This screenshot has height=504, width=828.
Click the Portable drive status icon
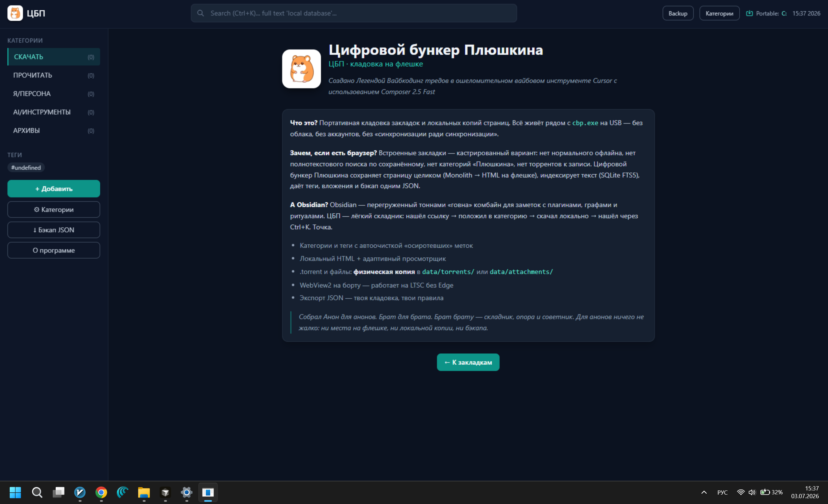tap(749, 13)
